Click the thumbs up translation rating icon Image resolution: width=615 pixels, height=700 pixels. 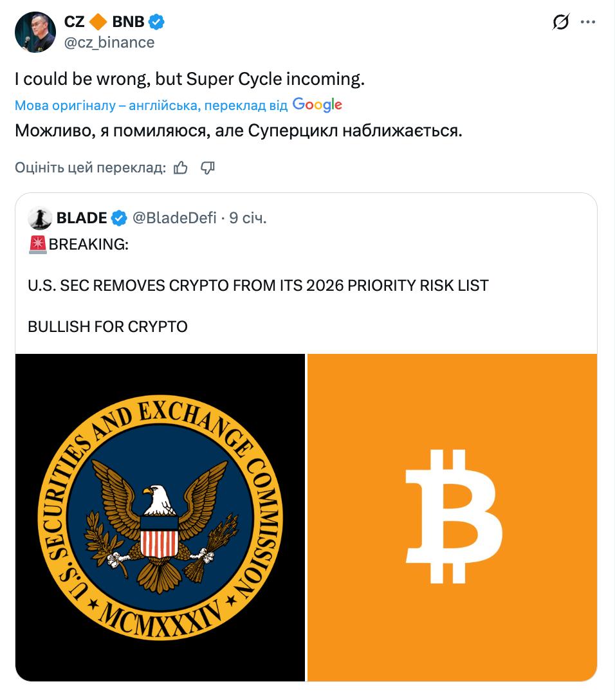(181, 168)
